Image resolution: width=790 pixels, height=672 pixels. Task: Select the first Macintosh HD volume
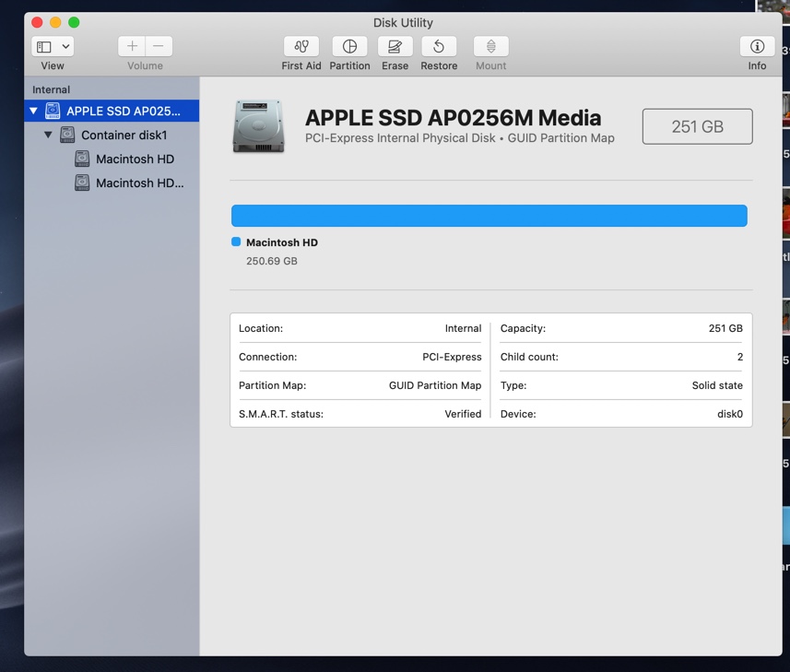coord(135,159)
